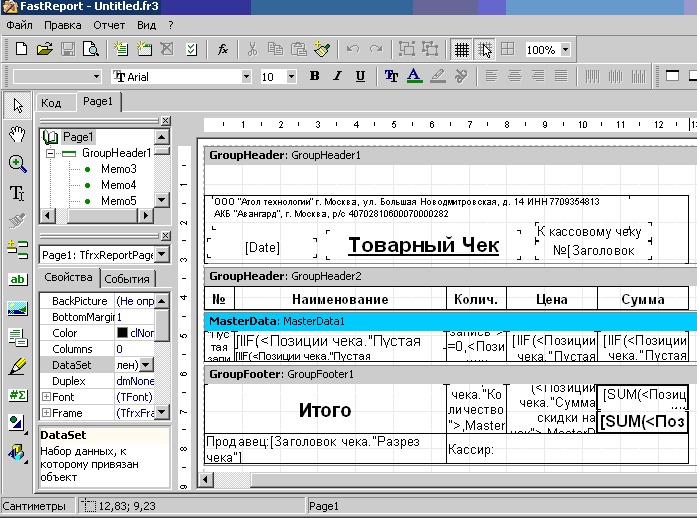Viewport: 697px width, 518px height.
Task: Select the ab text object tool
Action: point(17,279)
